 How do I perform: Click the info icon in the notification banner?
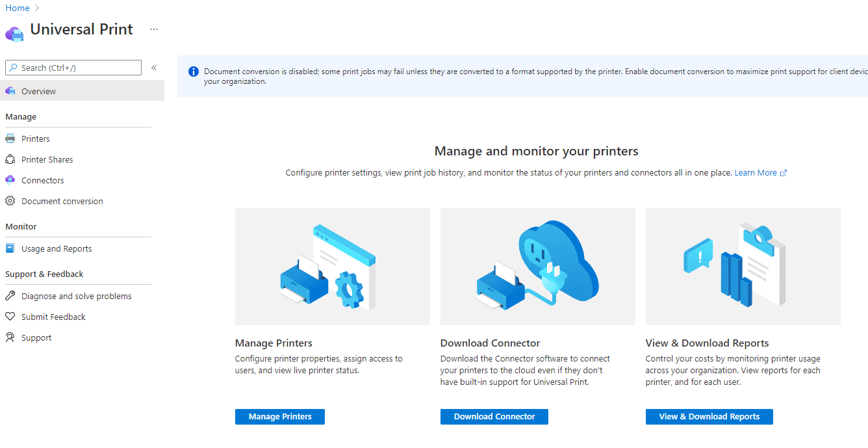(194, 72)
